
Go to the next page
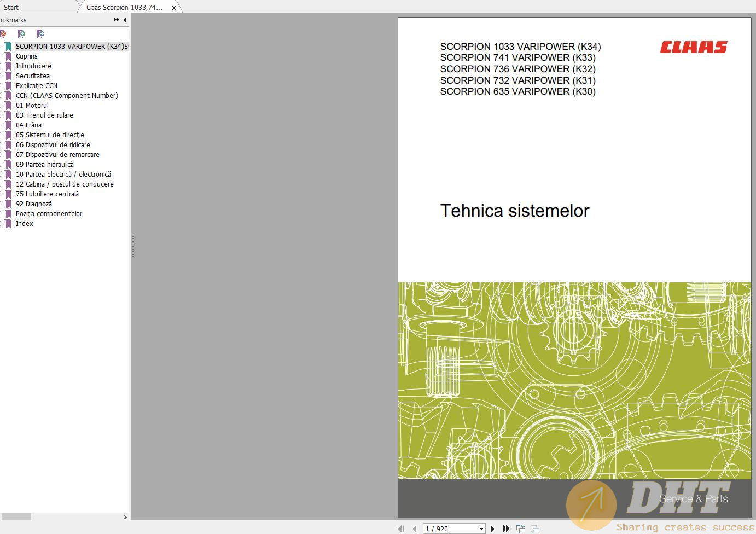coord(492,529)
